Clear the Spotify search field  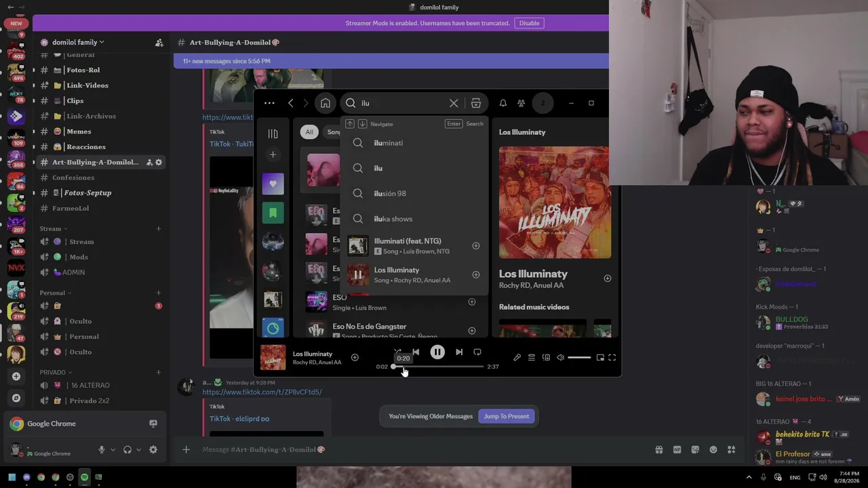click(454, 103)
